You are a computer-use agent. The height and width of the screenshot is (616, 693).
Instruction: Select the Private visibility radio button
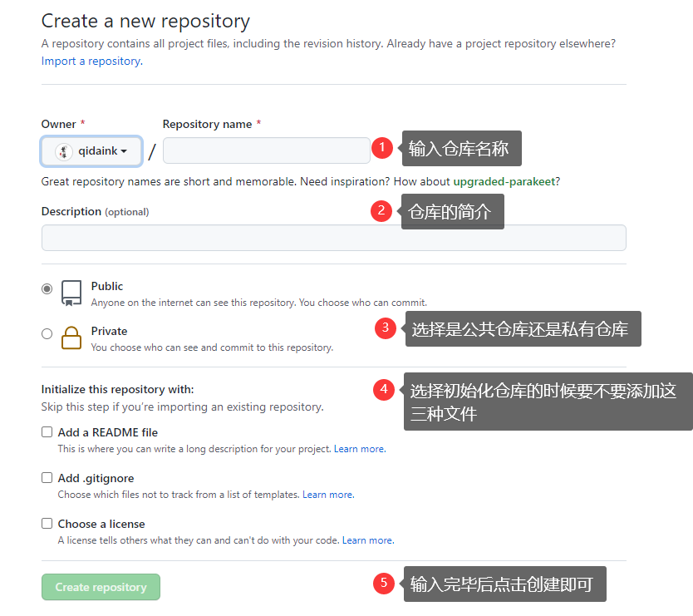point(47,334)
